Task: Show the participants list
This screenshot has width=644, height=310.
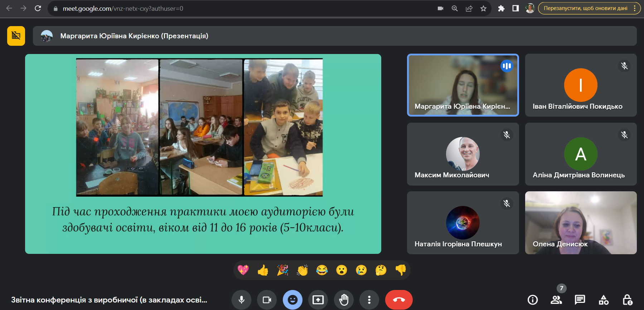Action: click(556, 300)
